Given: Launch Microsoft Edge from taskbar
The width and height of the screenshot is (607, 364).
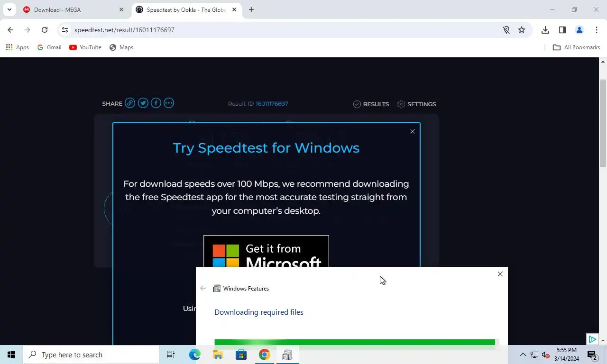Looking at the screenshot, I should (x=194, y=355).
